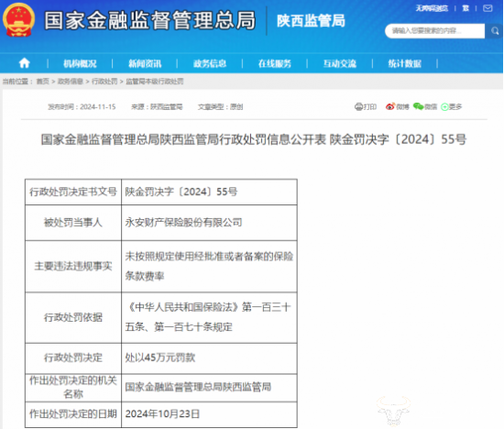
Task: Click the cell citing 《中华人民共和国保险法》
Action: click(x=209, y=318)
